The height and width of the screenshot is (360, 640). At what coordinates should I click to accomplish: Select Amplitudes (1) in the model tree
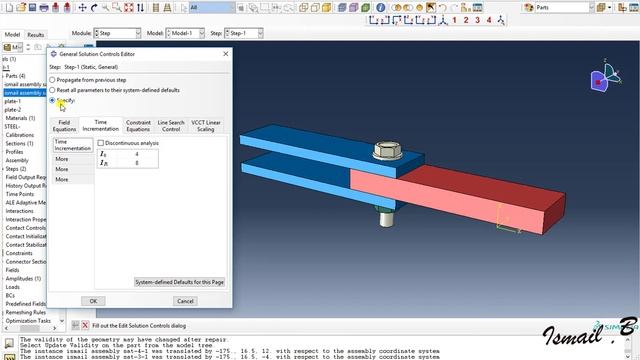[x=23, y=279]
